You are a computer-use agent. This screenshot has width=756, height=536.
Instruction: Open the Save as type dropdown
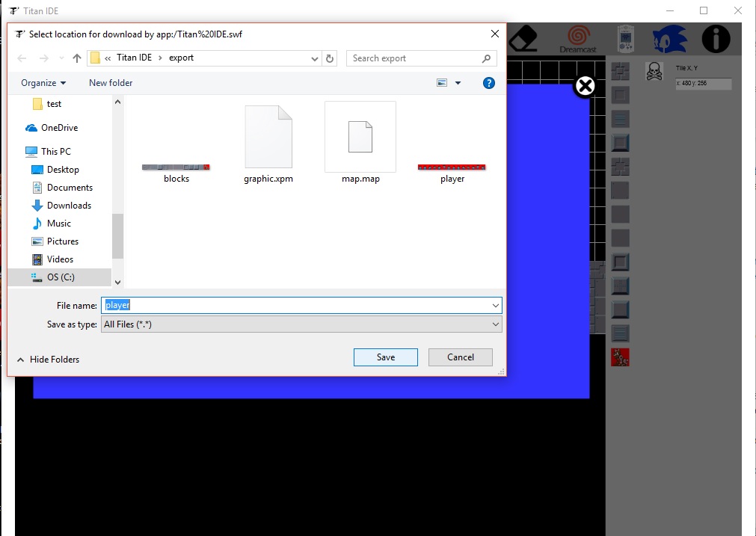coord(301,324)
